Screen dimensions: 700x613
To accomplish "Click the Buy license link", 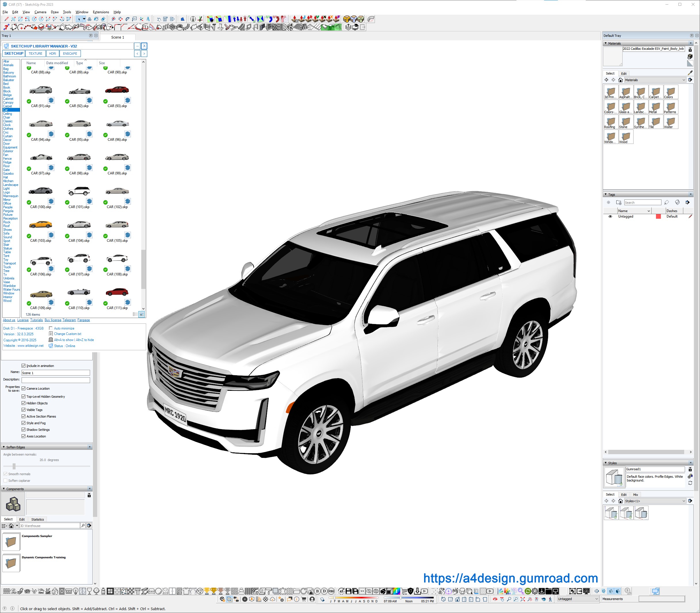I will point(53,320).
